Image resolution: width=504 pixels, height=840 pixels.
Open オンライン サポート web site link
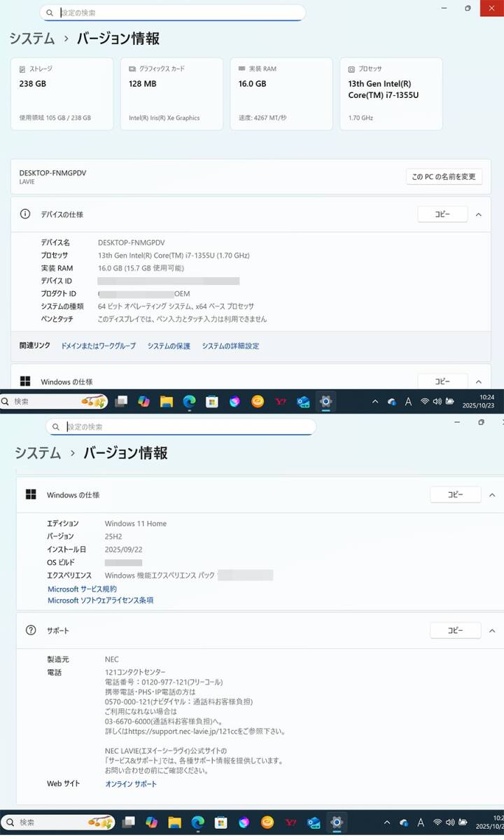tap(131, 784)
